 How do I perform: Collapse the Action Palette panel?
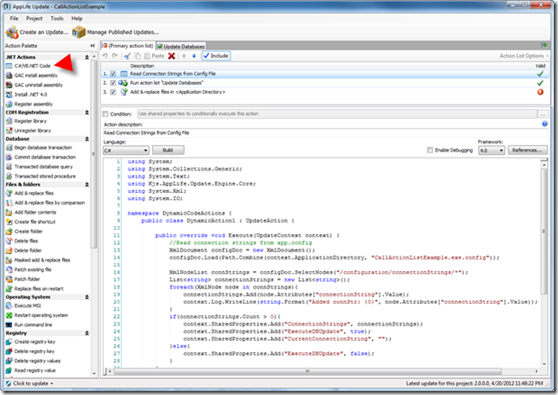click(93, 46)
